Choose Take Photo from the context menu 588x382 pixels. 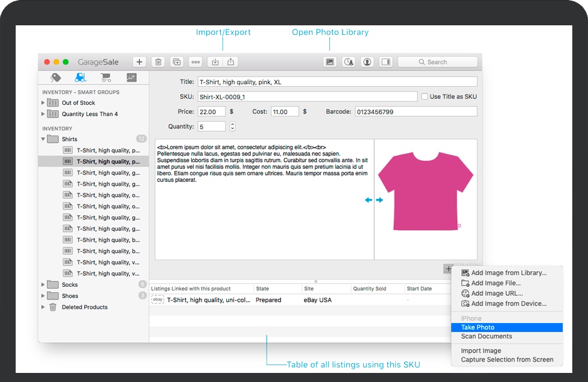tap(478, 327)
